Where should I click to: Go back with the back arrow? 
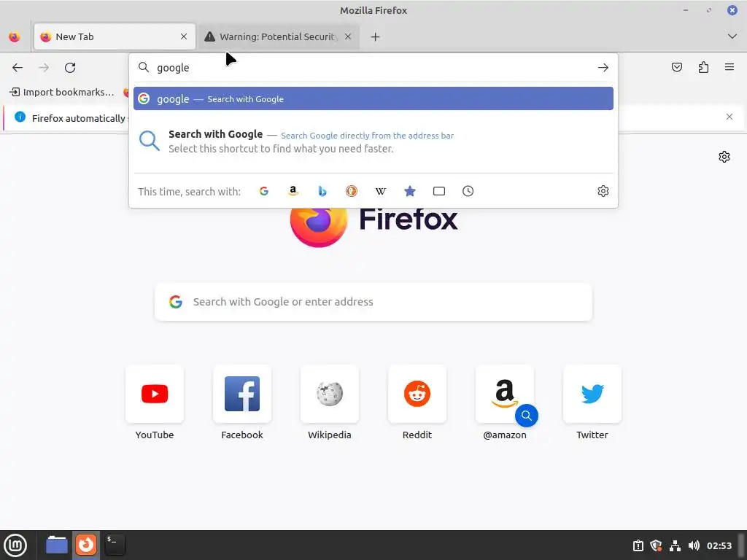click(x=18, y=68)
